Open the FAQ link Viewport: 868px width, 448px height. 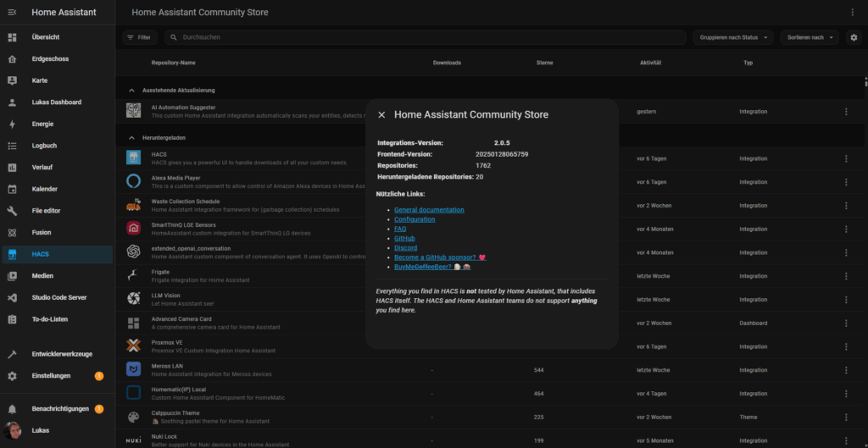click(x=400, y=229)
